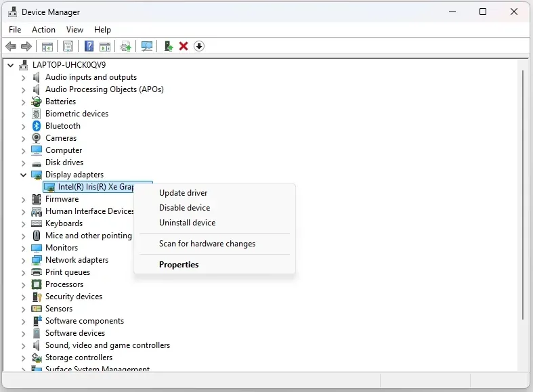Viewport: 533px width, 392px height.
Task: Expand the Computer category chevron
Action: (x=23, y=151)
